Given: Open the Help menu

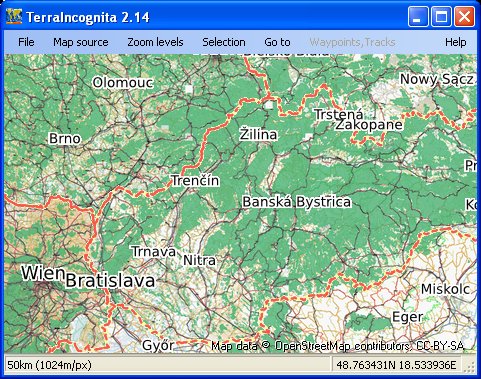Looking at the screenshot, I should (455, 42).
